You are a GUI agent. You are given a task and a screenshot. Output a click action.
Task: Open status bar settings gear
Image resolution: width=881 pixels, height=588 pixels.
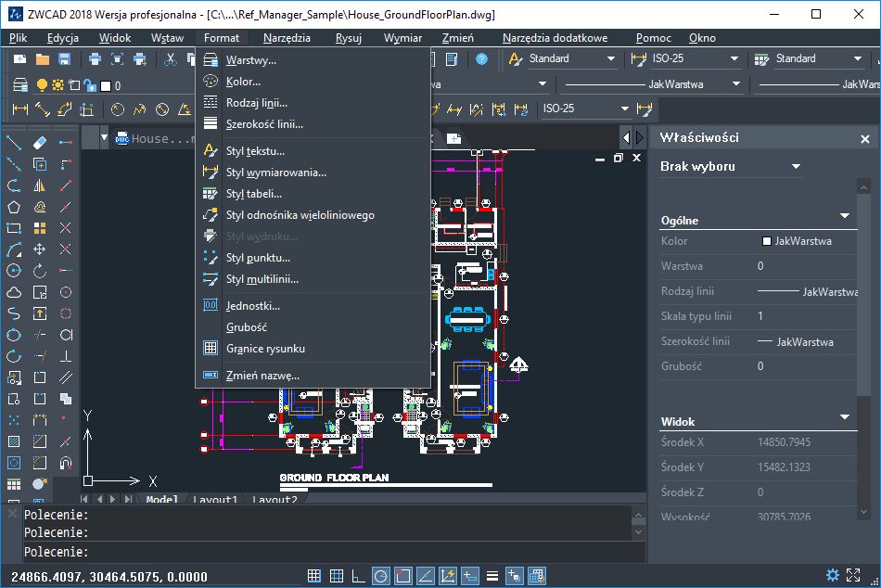832,575
